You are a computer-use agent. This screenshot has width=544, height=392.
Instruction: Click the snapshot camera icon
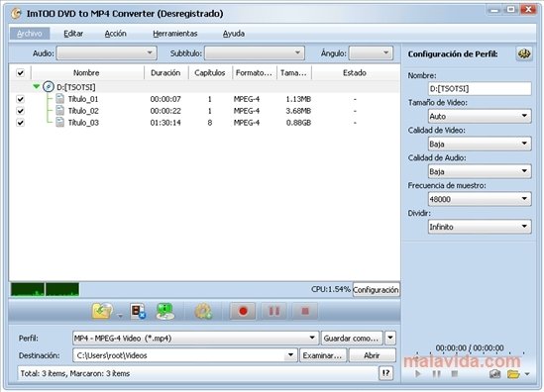pyautogui.click(x=495, y=374)
